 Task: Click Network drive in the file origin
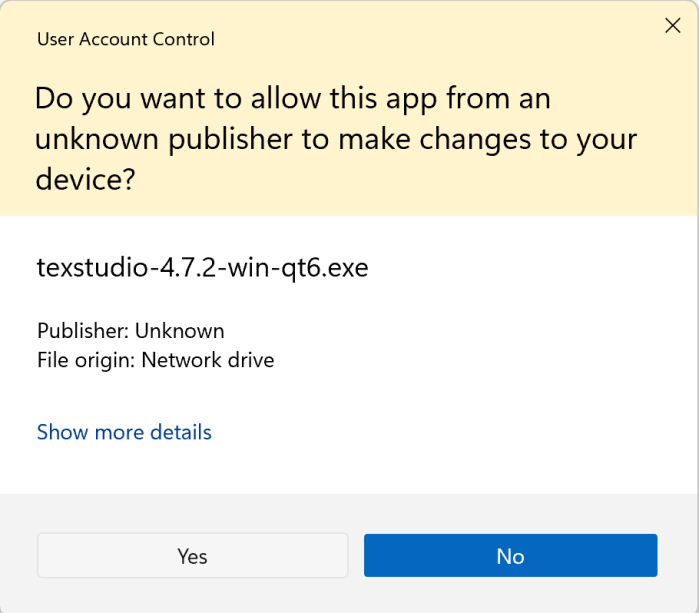click(208, 359)
